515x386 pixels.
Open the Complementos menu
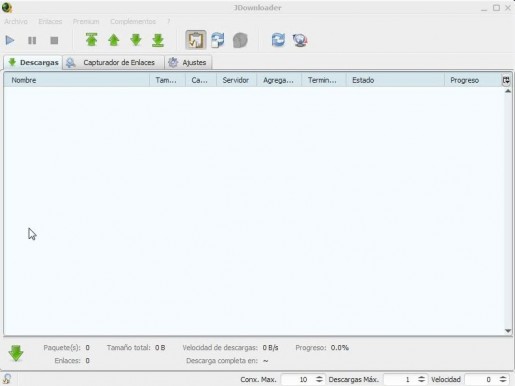133,21
